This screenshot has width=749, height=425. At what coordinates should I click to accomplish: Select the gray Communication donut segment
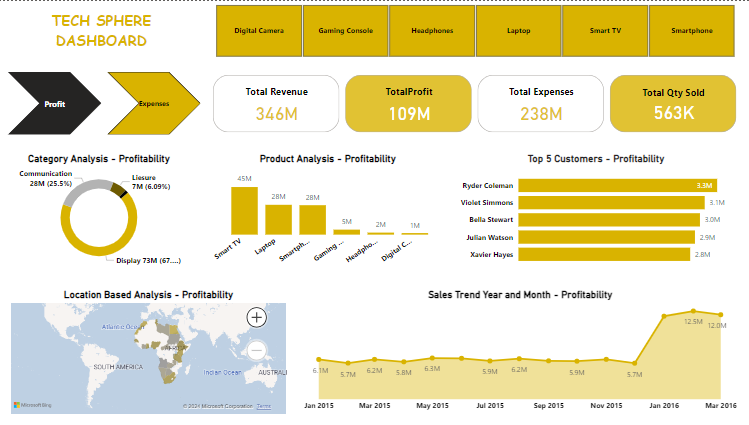point(84,188)
